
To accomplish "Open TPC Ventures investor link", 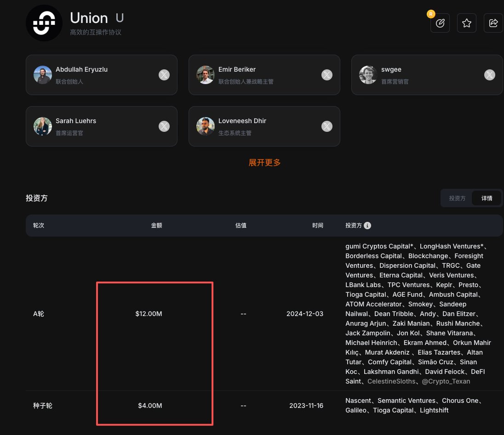I will pos(408,285).
